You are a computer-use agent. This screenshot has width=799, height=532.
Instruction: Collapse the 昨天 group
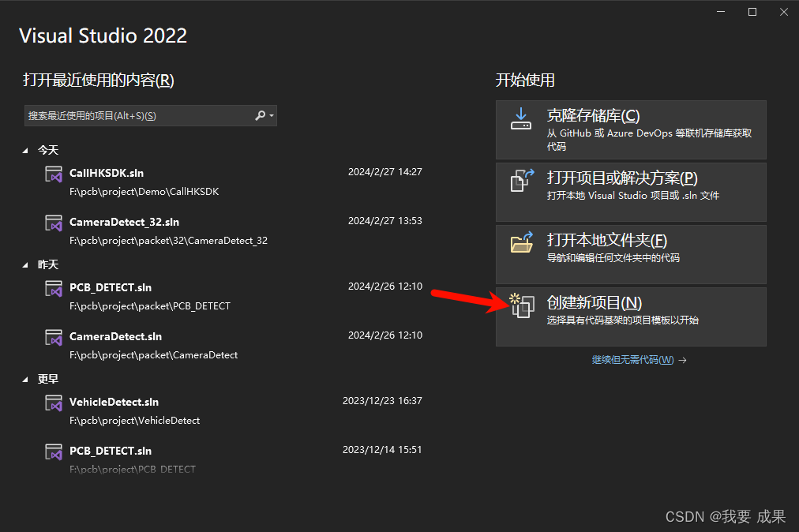pyautogui.click(x=26, y=265)
